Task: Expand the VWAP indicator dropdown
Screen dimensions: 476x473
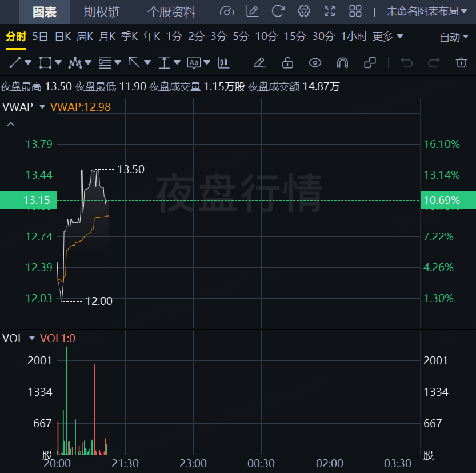Action: click(x=42, y=107)
